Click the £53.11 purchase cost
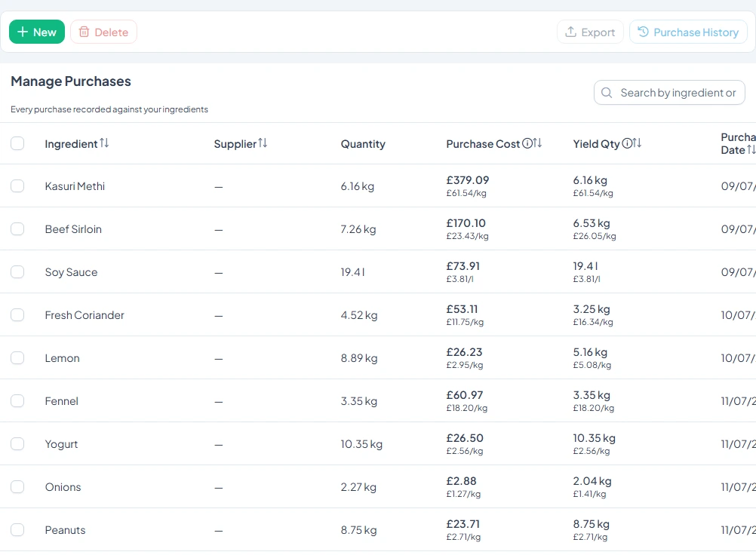The width and height of the screenshot is (756, 558). click(x=462, y=309)
